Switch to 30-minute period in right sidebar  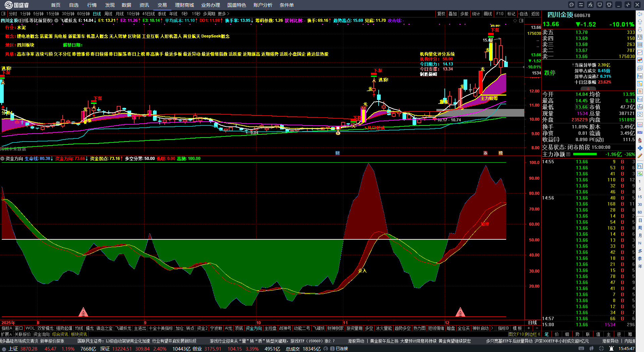pyautogui.click(x=640, y=204)
